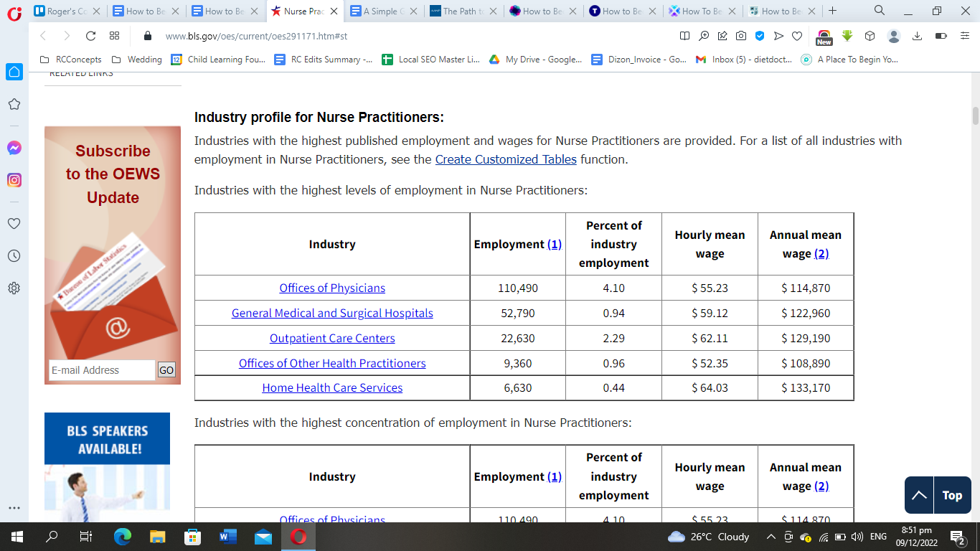The image size is (980, 551).
Task: Open the snapshot camera tool
Action: coord(741,36)
